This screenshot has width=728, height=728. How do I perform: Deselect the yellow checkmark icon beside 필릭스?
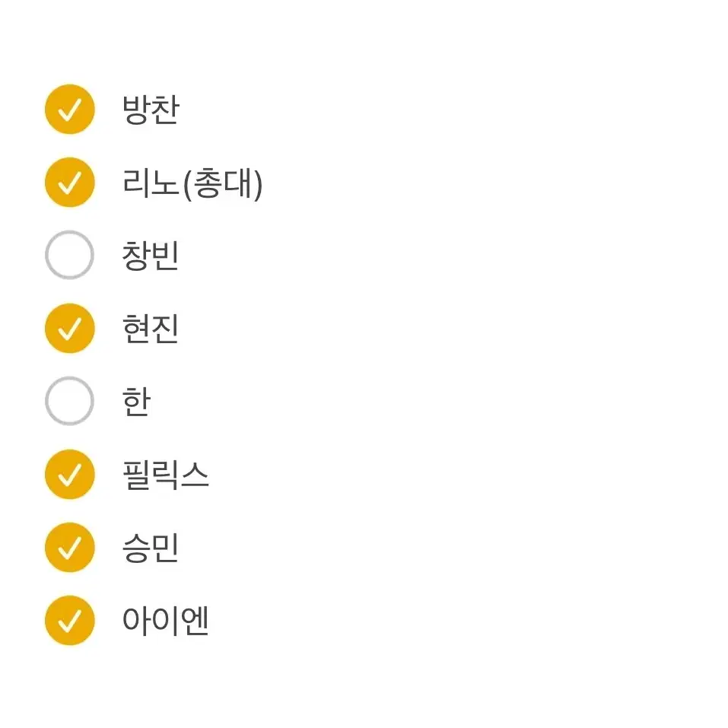tap(70, 474)
